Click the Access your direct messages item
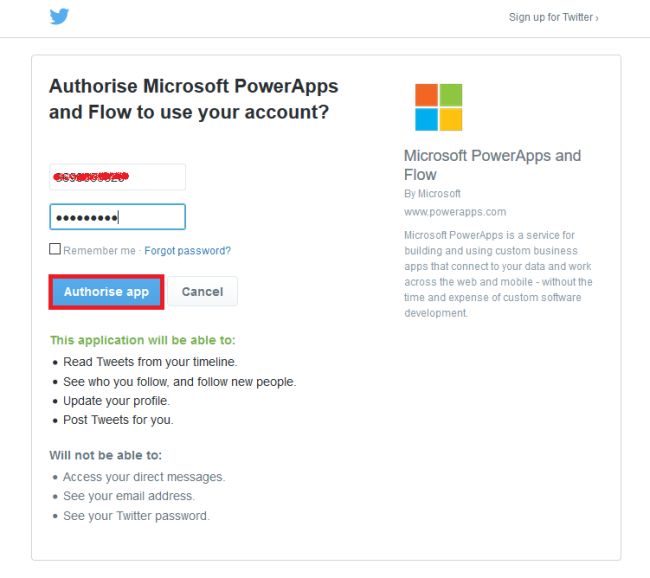Screen dimensions: 650x578 click(x=144, y=477)
